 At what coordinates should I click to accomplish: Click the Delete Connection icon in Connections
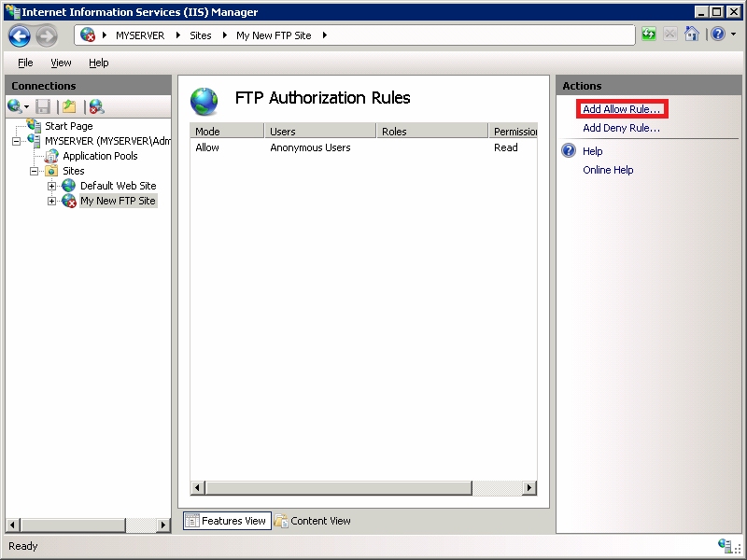pyautogui.click(x=97, y=106)
